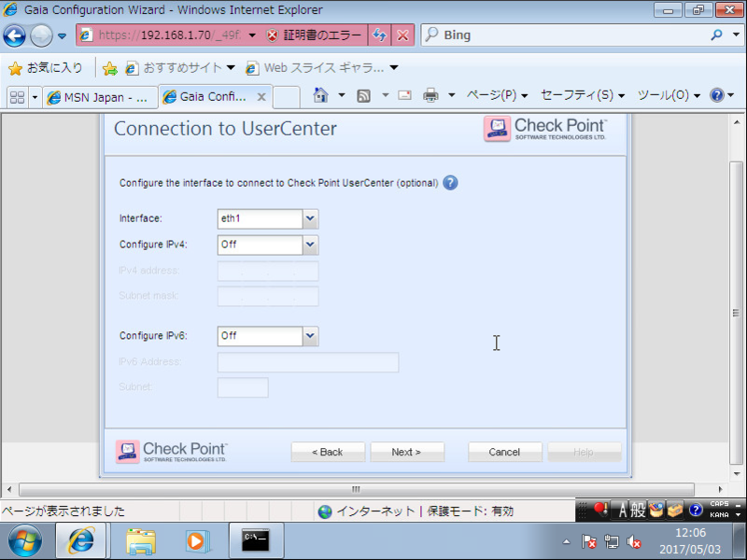747x560 pixels.
Task: Open Windows Media Player taskbar icon
Action: 197,541
